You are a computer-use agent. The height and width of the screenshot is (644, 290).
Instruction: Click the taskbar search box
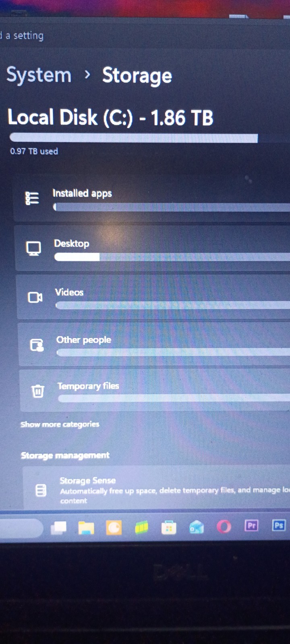21,528
